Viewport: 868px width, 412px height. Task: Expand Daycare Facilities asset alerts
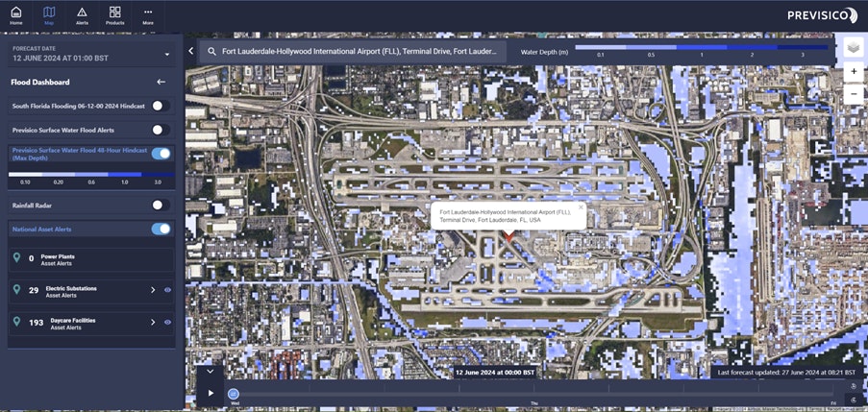tap(153, 322)
